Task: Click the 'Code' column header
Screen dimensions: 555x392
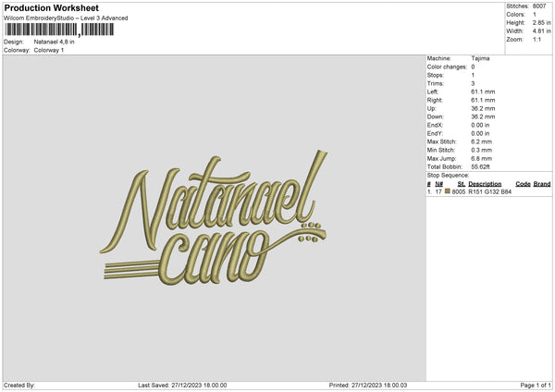Action: 523,184
